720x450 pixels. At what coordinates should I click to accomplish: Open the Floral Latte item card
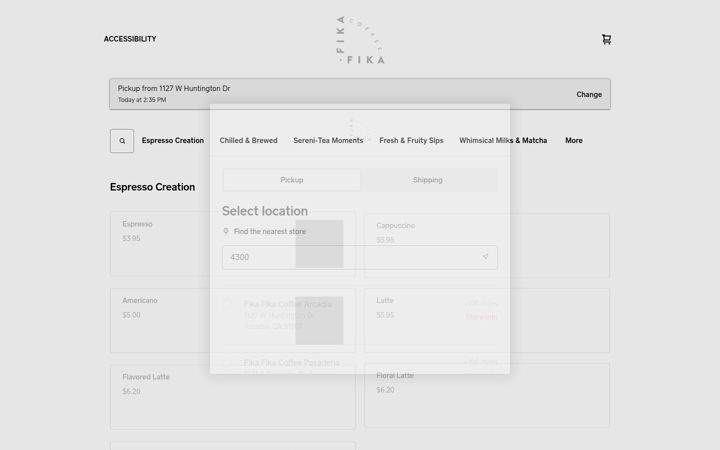coord(487,395)
